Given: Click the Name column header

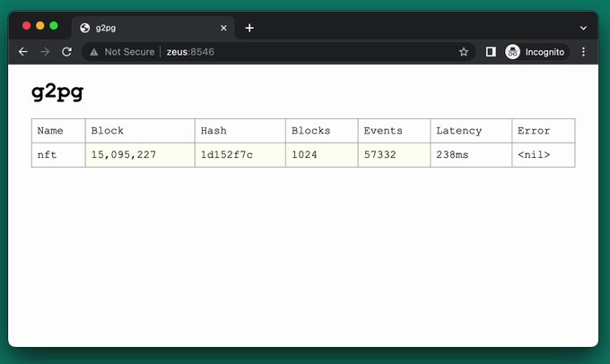Looking at the screenshot, I should (58, 131).
